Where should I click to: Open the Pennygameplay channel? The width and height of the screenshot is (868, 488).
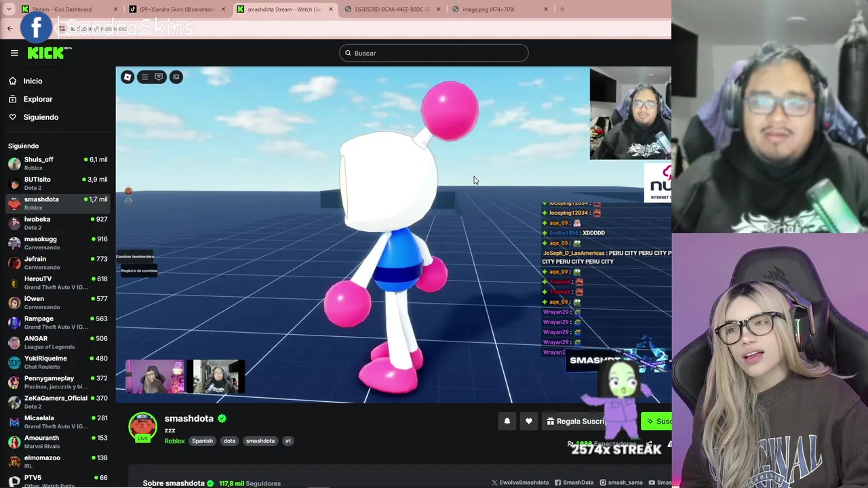[x=58, y=382]
